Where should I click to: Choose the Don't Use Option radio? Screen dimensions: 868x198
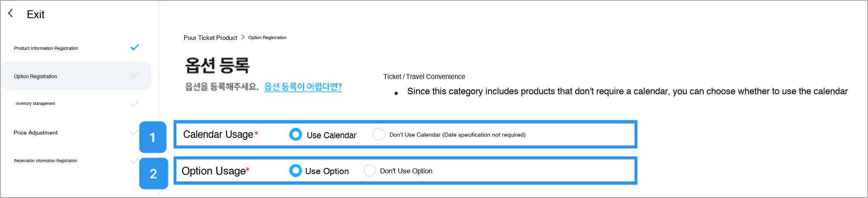(370, 170)
